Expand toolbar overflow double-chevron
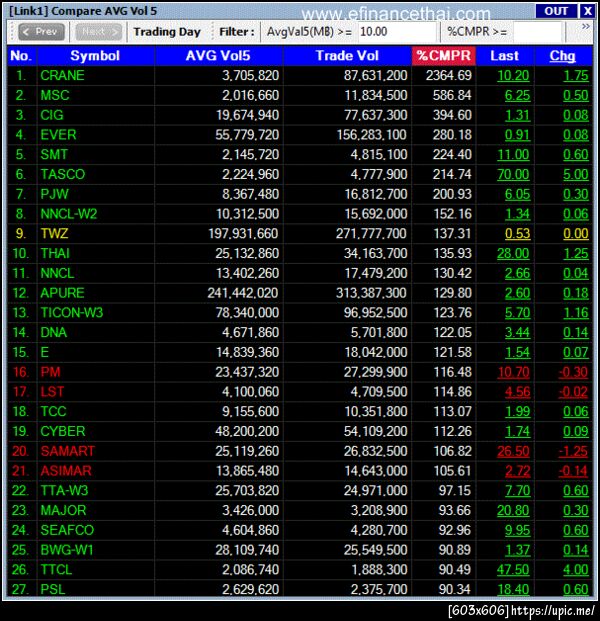This screenshot has width=600, height=621. tap(586, 27)
